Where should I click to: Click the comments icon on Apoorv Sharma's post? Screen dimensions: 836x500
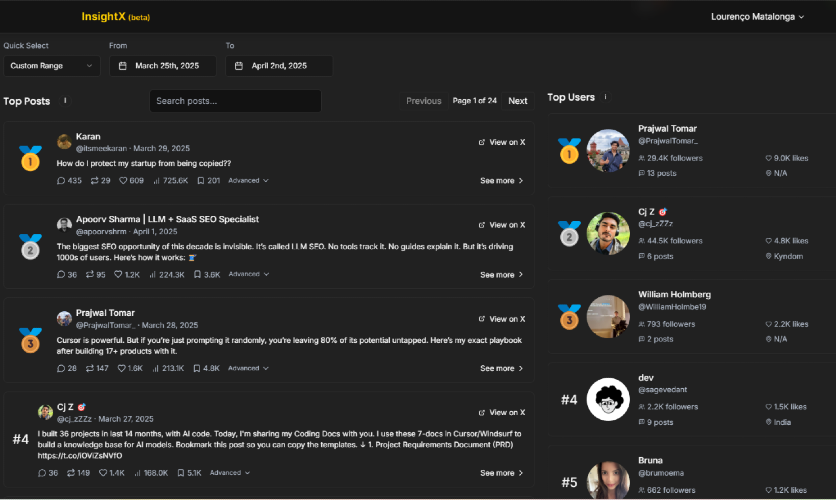tap(61, 275)
